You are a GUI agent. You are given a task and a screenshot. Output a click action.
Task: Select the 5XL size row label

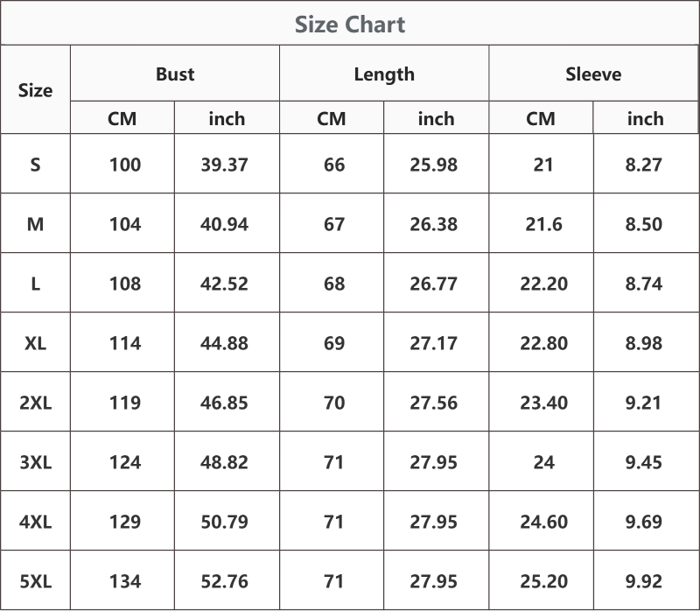35,581
